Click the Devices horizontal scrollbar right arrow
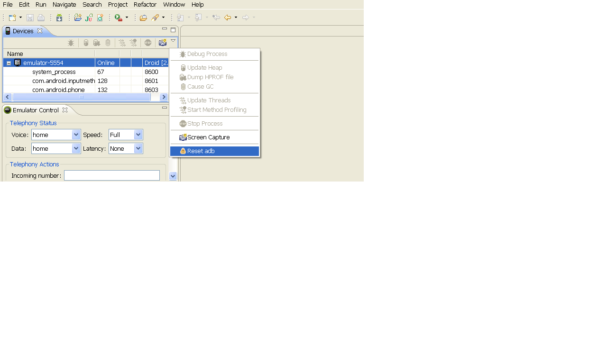 pos(164,97)
